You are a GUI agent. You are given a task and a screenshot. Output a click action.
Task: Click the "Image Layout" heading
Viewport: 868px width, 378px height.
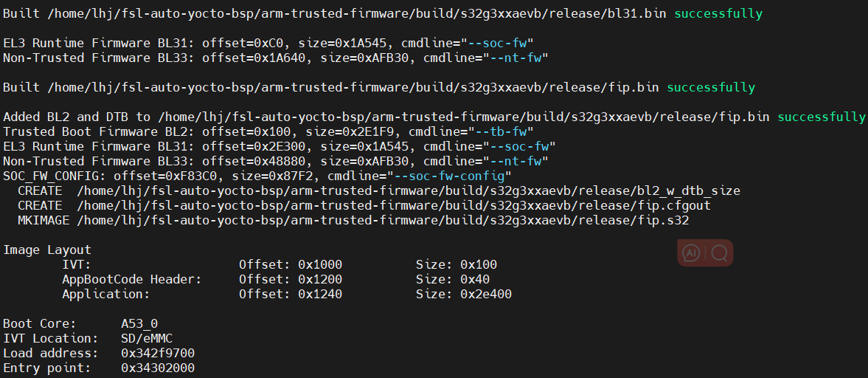click(x=47, y=250)
